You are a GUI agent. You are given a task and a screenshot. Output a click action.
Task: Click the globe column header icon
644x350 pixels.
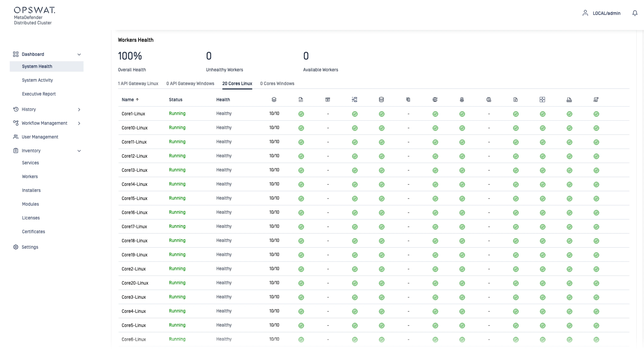pyautogui.click(x=435, y=100)
